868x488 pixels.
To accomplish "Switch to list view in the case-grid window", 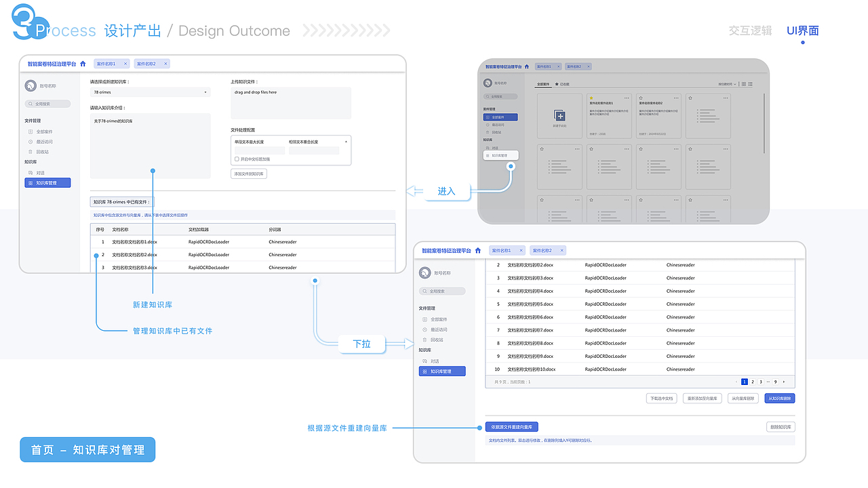I will coord(751,84).
